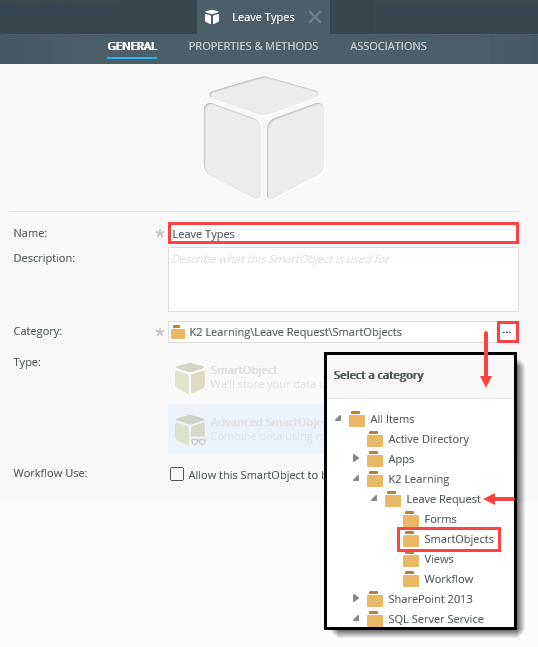Click the folder icon in Category field

point(178,332)
